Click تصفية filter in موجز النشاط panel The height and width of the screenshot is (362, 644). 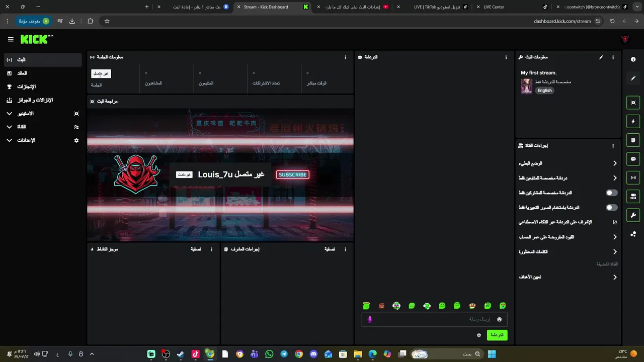[x=196, y=249]
